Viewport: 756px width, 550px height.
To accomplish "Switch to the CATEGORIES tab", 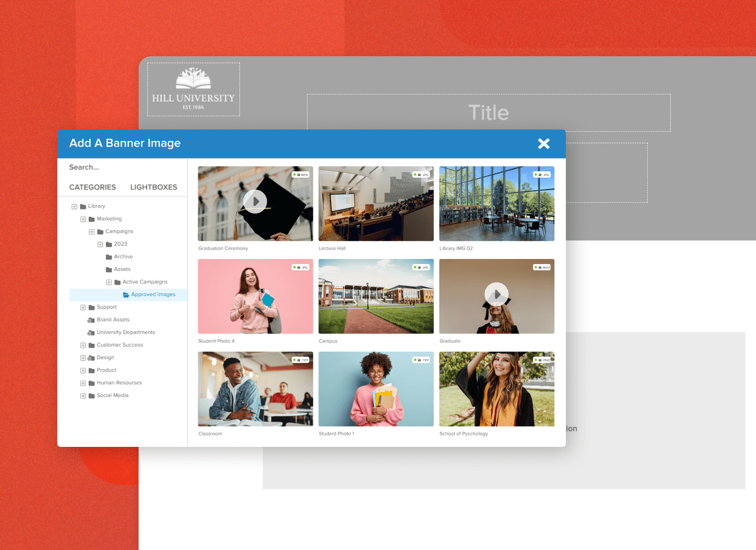I will (93, 187).
